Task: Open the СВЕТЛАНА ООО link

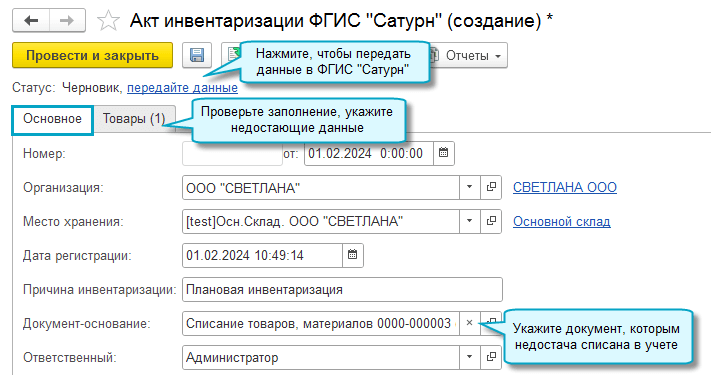Action: tap(565, 187)
